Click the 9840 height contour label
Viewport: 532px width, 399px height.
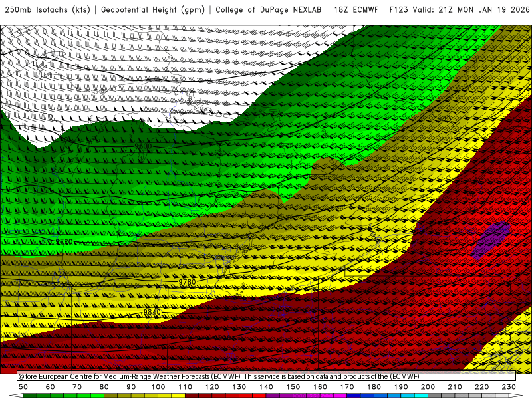[152, 312]
